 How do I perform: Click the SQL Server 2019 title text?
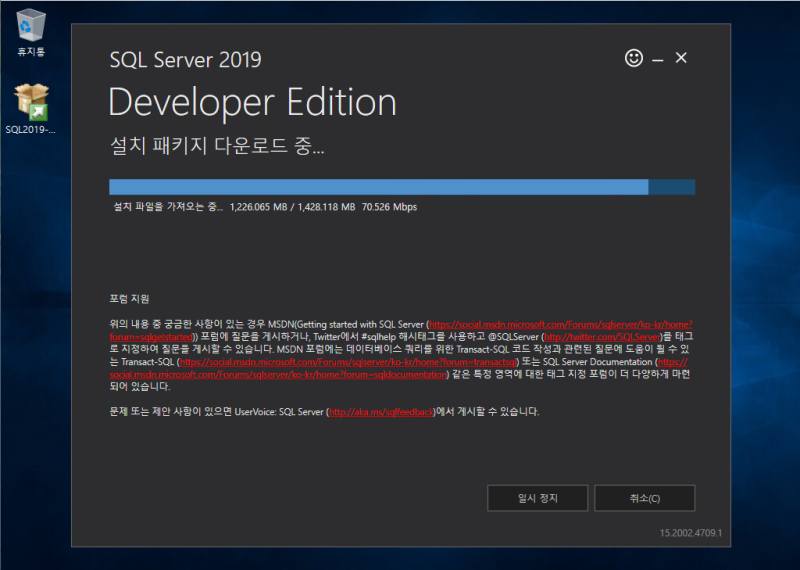click(185, 60)
